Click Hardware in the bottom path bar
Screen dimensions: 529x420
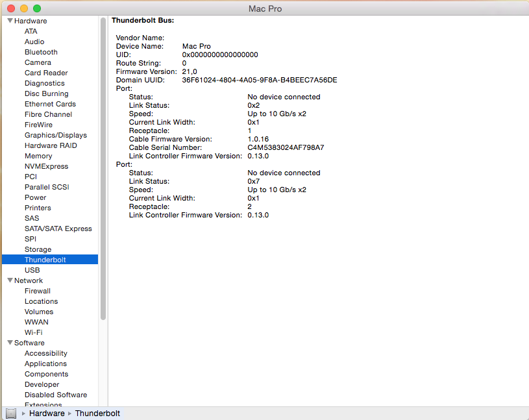pyautogui.click(x=47, y=414)
